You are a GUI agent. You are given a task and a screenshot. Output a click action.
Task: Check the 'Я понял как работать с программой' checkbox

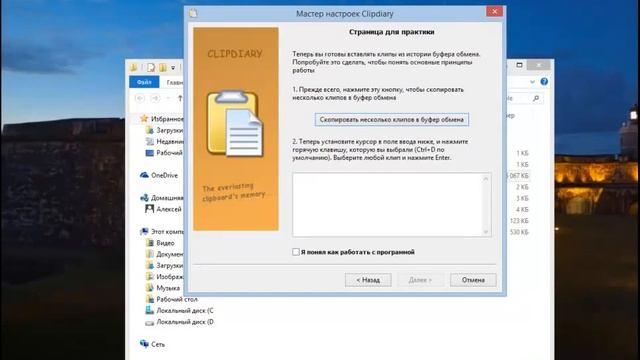tap(296, 252)
